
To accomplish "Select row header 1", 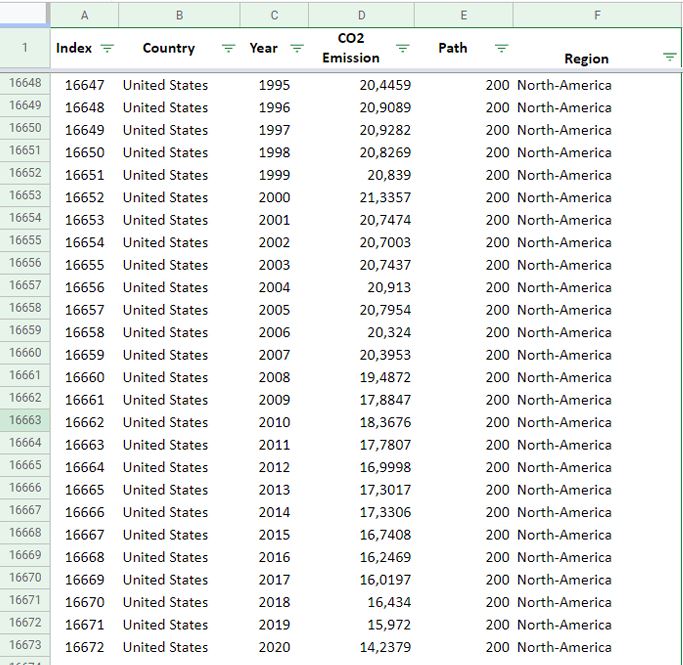I will point(25,48).
